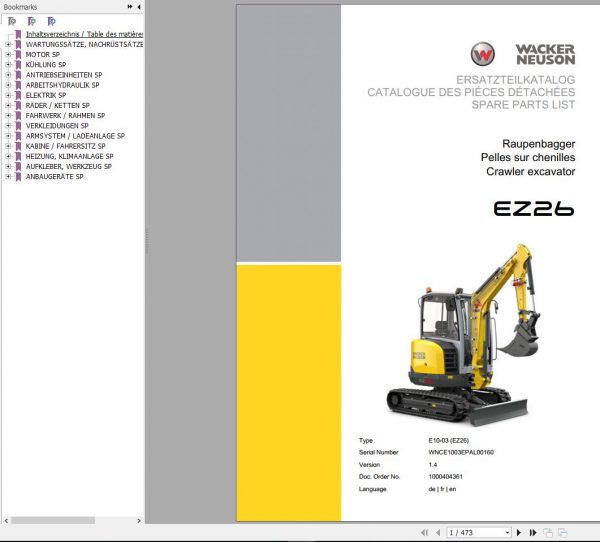
Task: Open the Inhaltsverzeichnis / Table des matières bookmark
Action: click(84, 34)
